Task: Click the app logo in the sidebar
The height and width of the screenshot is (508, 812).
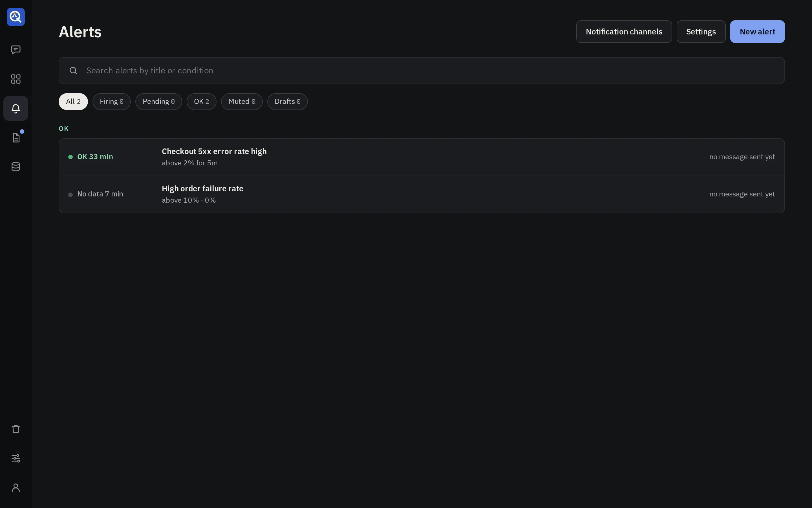Action: tap(16, 17)
